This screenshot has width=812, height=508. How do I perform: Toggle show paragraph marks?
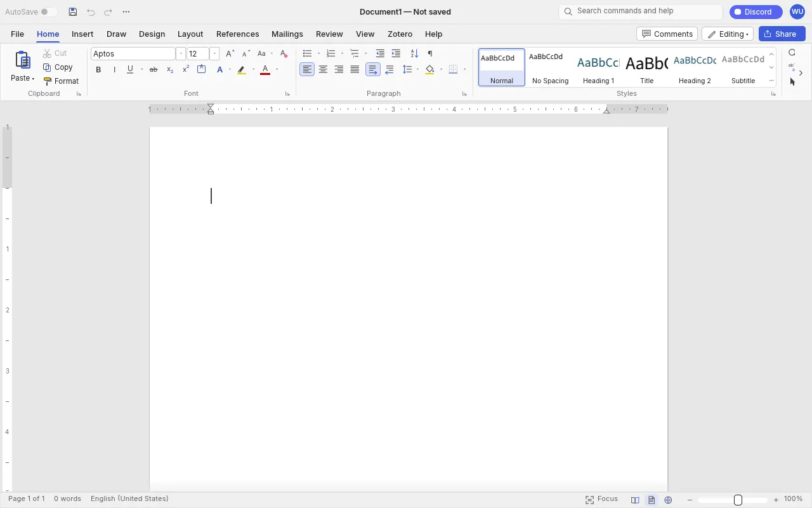pos(430,54)
